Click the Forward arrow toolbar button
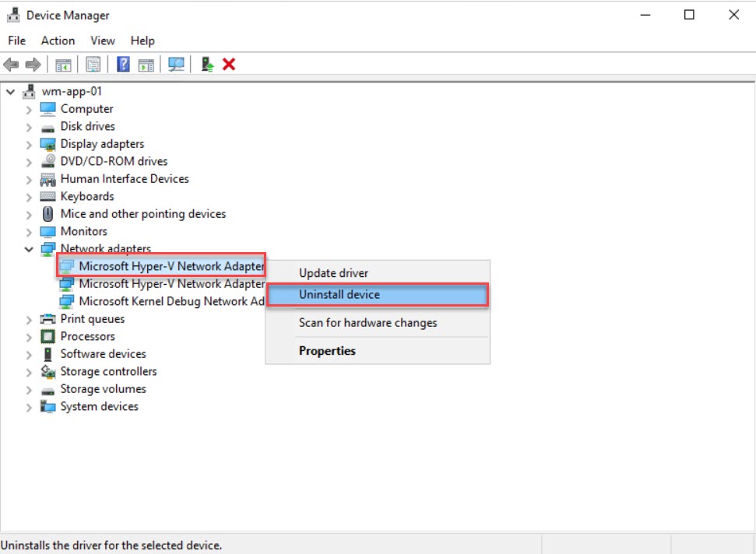The height and width of the screenshot is (554, 756). [33, 65]
